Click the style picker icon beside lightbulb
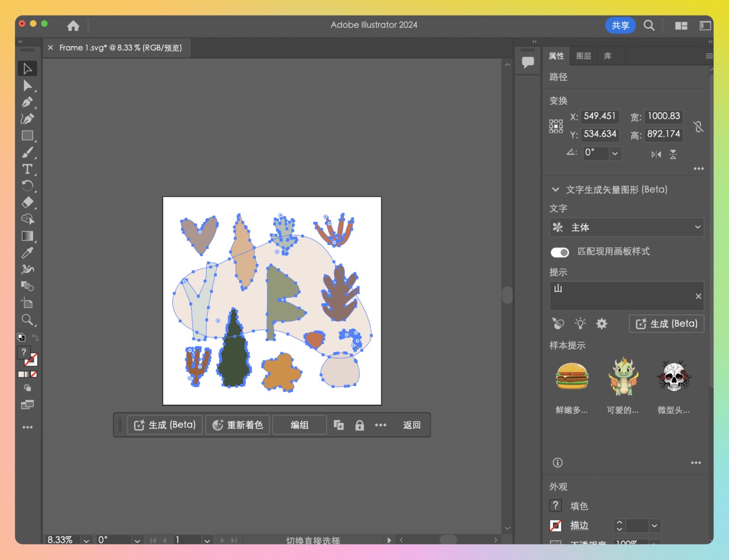This screenshot has width=729, height=560. [x=558, y=323]
